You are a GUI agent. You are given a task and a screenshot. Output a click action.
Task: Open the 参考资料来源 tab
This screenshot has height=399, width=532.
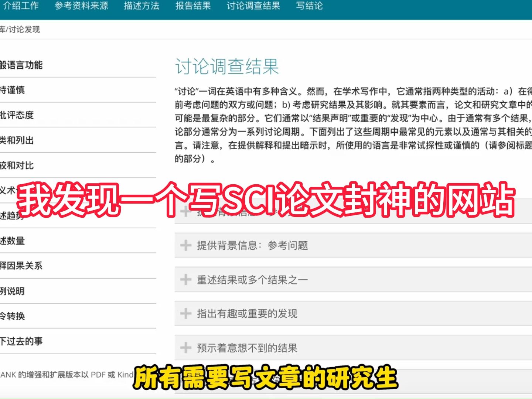pyautogui.click(x=81, y=6)
